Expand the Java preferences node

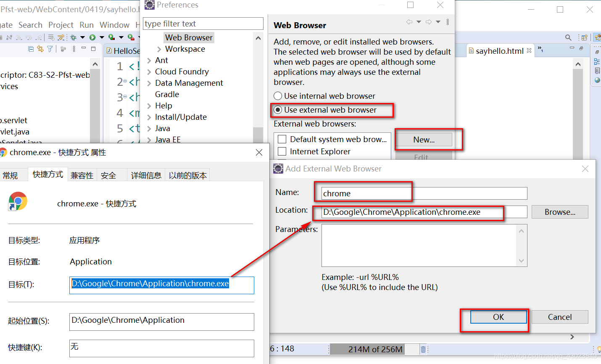pyautogui.click(x=149, y=129)
